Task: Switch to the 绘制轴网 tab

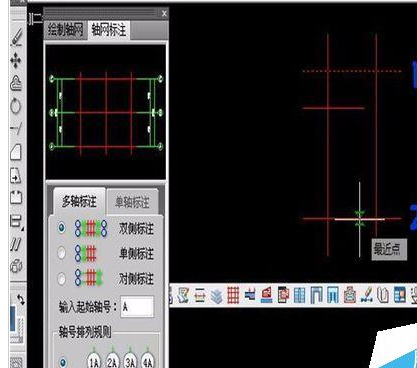Action: [x=65, y=30]
